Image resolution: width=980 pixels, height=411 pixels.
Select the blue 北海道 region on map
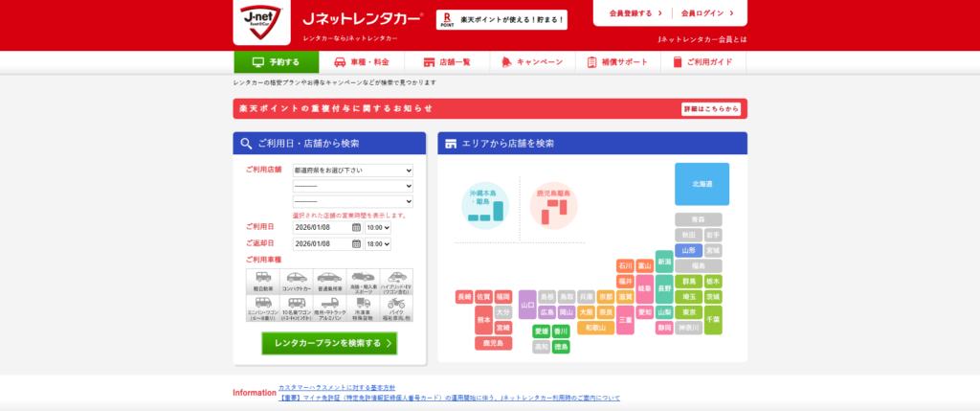pyautogui.click(x=702, y=183)
